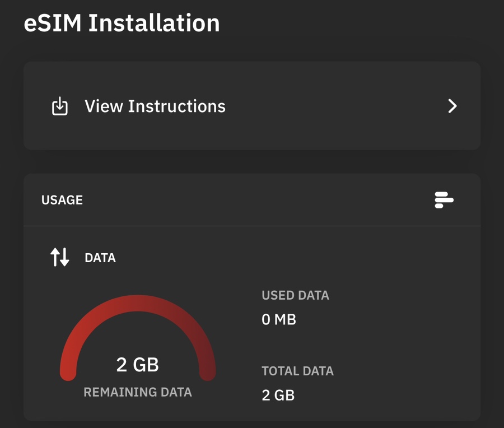Click the DATA label

[x=100, y=258]
